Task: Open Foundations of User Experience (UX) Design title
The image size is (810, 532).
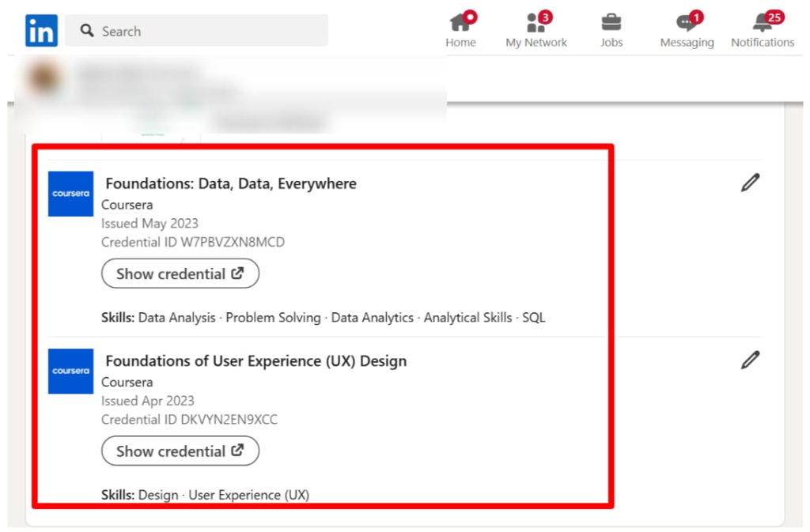Action: tap(256, 361)
